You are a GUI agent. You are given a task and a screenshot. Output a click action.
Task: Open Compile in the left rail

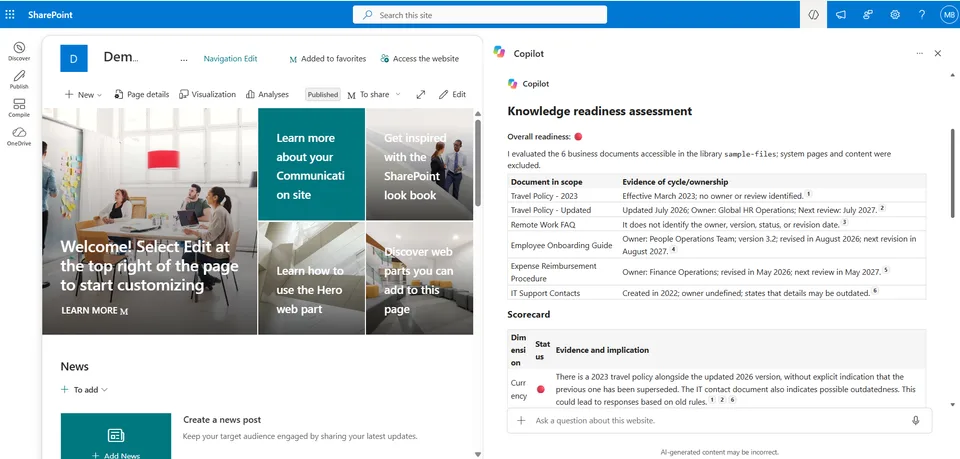pos(19,108)
